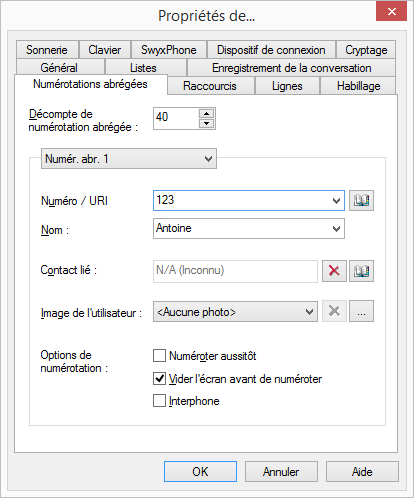Viewport: 414px width, 498px height.
Task: Focus the Numéro / URI input field
Action: tap(243, 200)
